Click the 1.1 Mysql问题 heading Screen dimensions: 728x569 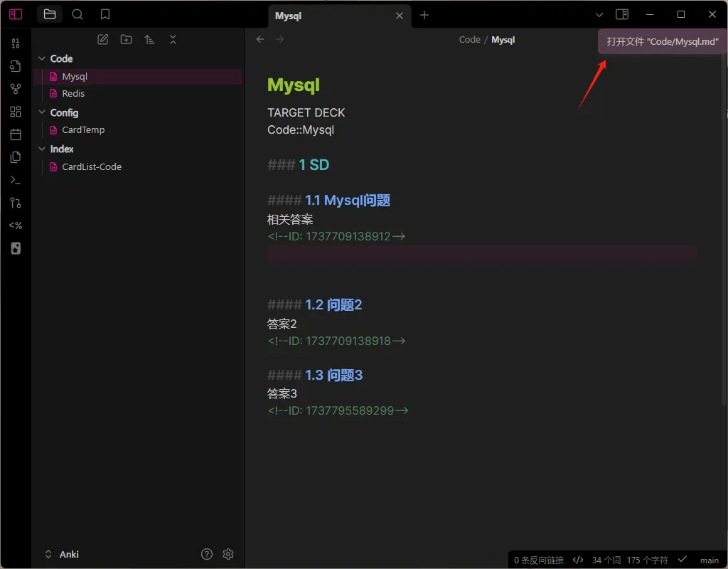(347, 200)
